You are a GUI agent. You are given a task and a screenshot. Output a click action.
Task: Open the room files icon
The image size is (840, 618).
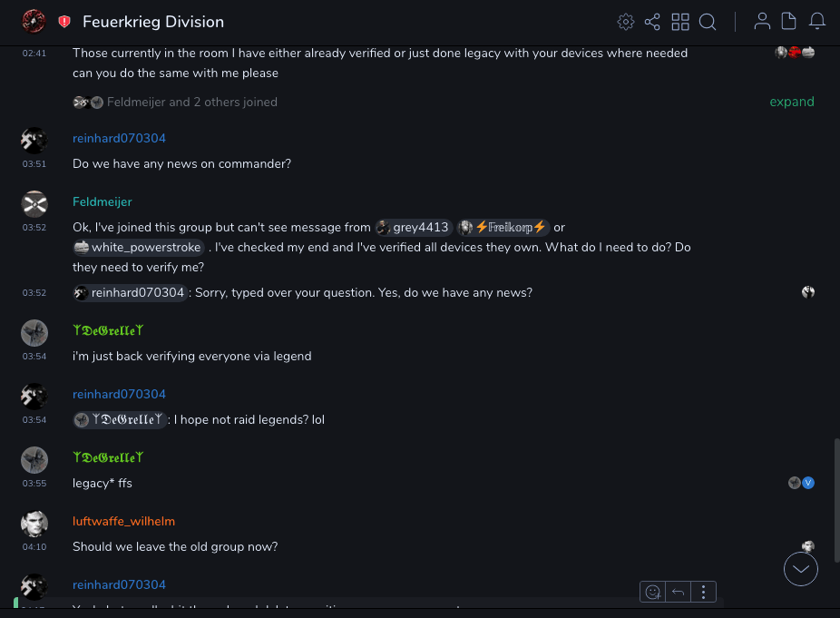789,22
